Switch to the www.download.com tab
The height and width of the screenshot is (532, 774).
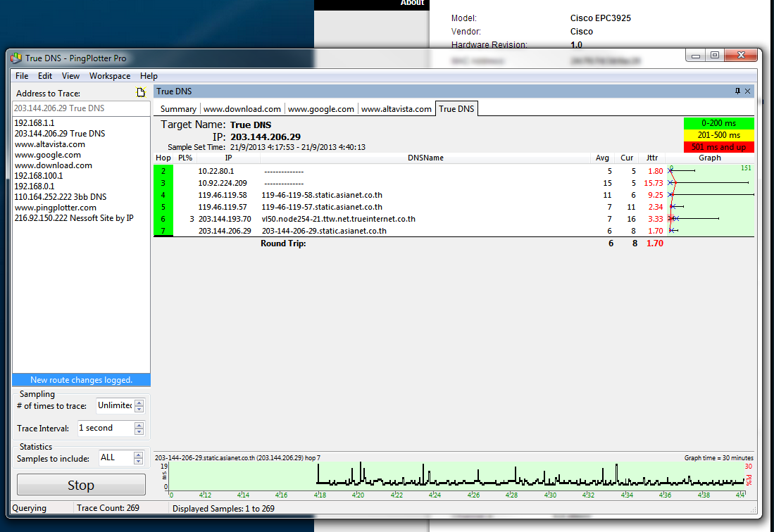[242, 109]
